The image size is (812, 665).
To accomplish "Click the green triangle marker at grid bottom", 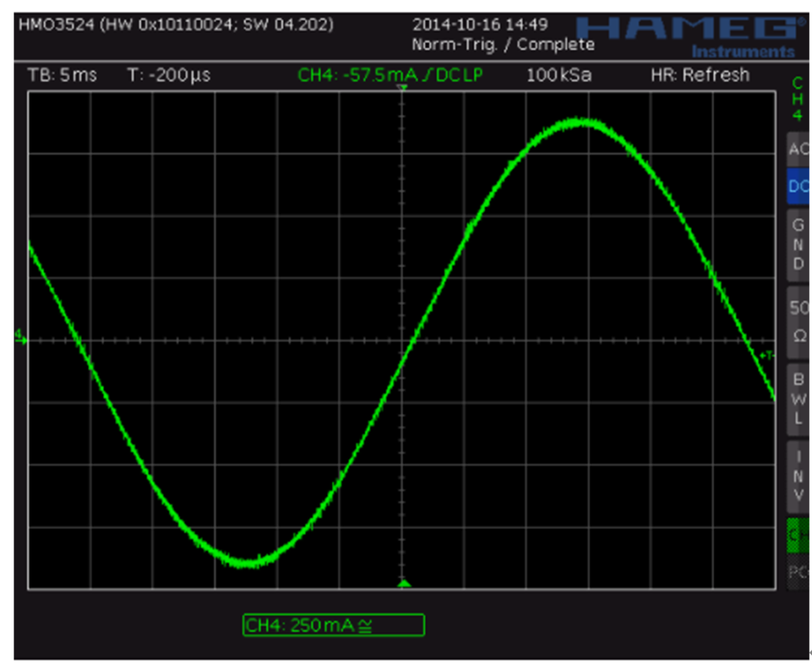I will click(404, 584).
